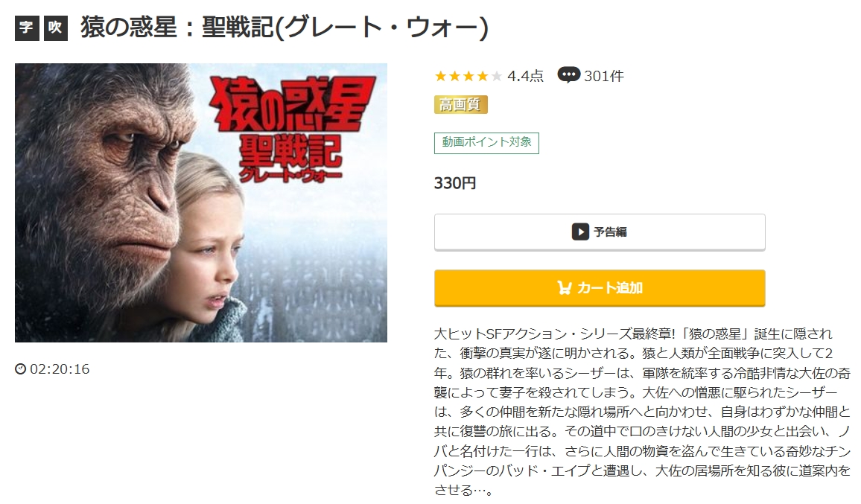Screen dimensions: 861x504
Task: Click the 字 subtitle badge icon
Action: coord(27,28)
